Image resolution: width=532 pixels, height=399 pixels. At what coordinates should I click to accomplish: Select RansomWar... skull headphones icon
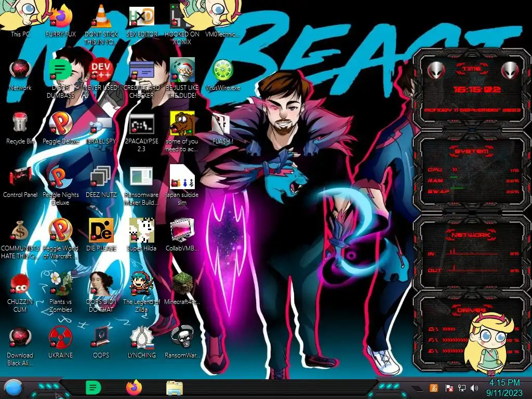coord(182,343)
